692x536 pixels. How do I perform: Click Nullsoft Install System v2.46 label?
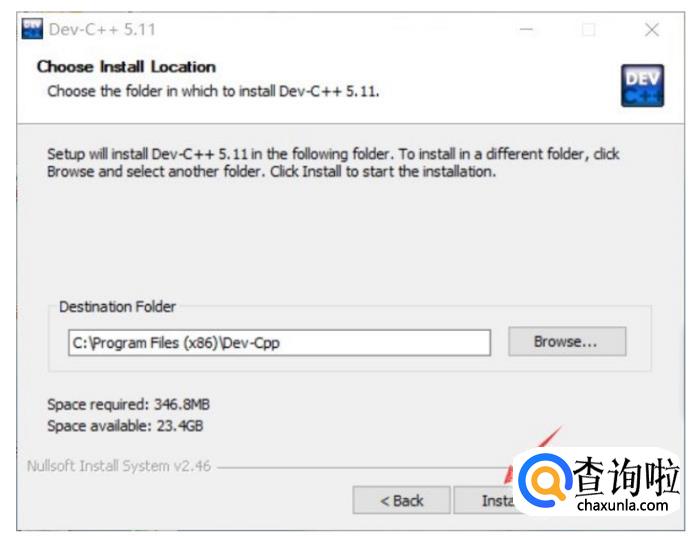[118, 466]
